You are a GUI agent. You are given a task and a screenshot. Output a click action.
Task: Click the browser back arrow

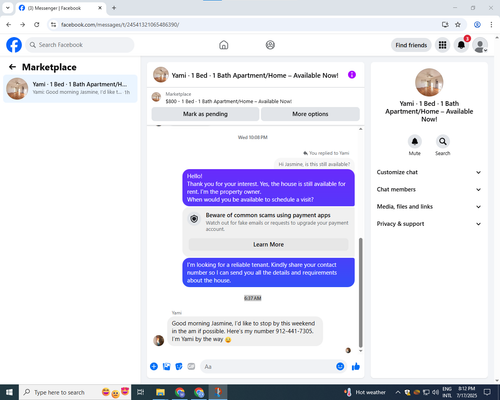coord(9,25)
